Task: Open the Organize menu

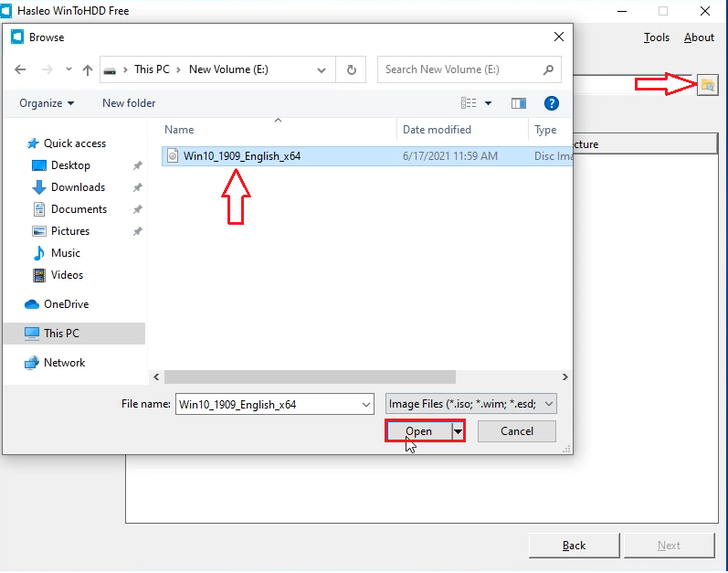Action: tap(47, 103)
